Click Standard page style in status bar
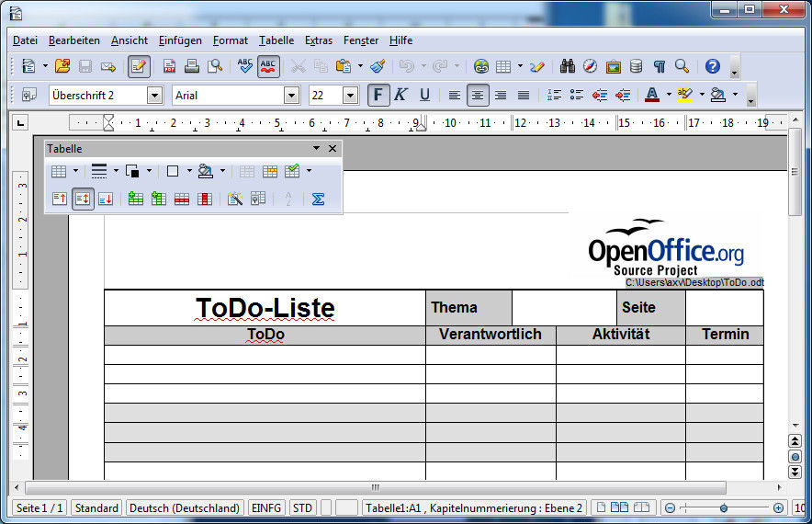 (96, 508)
